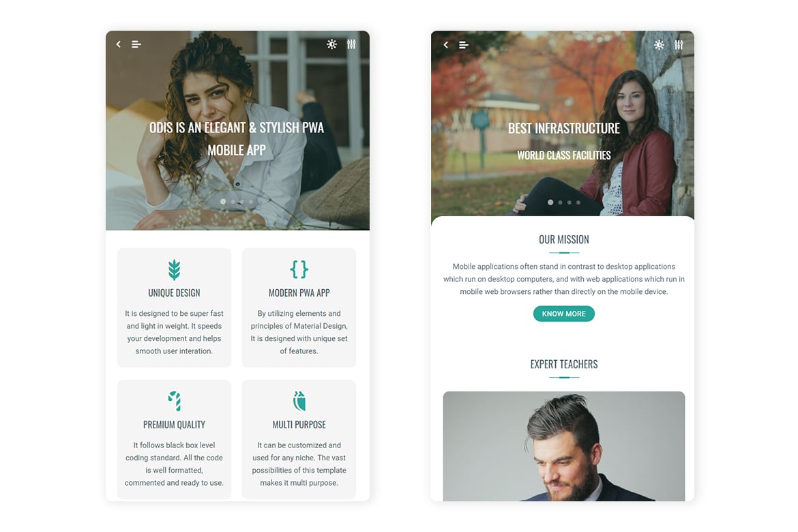The height and width of the screenshot is (532, 798).
Task: Open hamburger menu on left phone screen
Action: click(x=136, y=44)
